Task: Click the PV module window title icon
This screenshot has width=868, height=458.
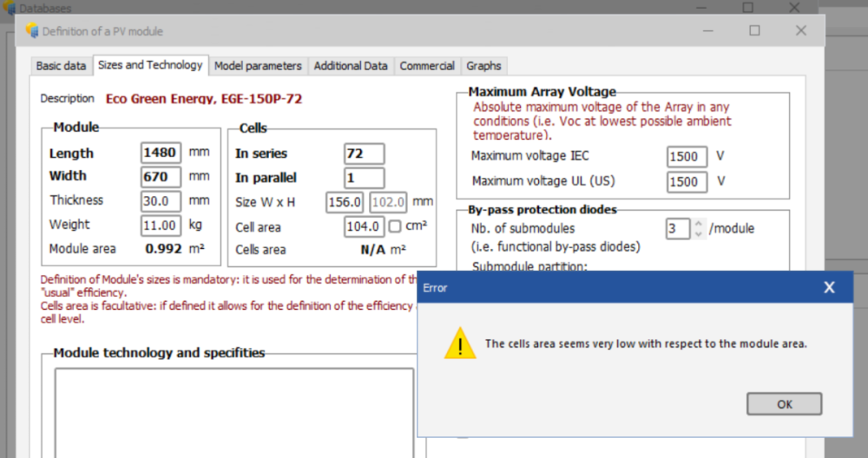Action: point(33,31)
